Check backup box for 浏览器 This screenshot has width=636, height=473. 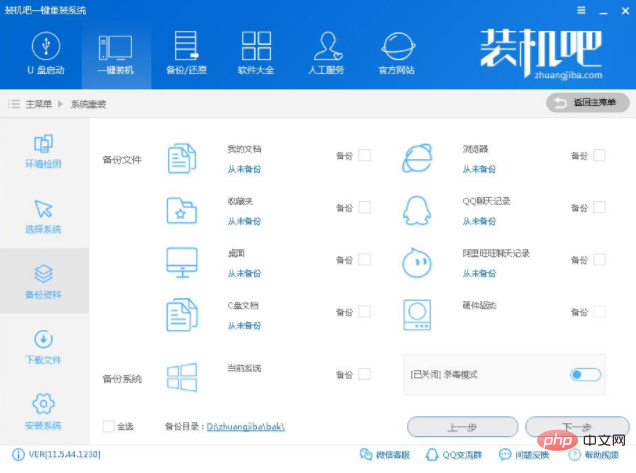pos(599,155)
